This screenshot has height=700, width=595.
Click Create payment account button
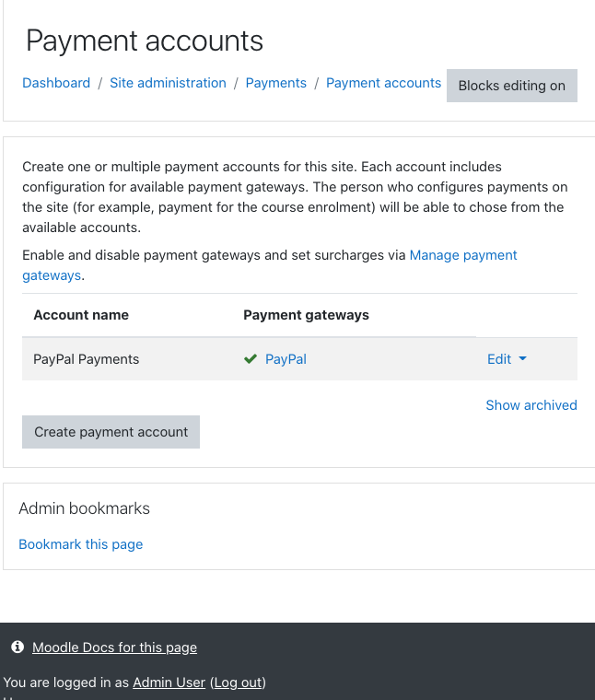(111, 432)
